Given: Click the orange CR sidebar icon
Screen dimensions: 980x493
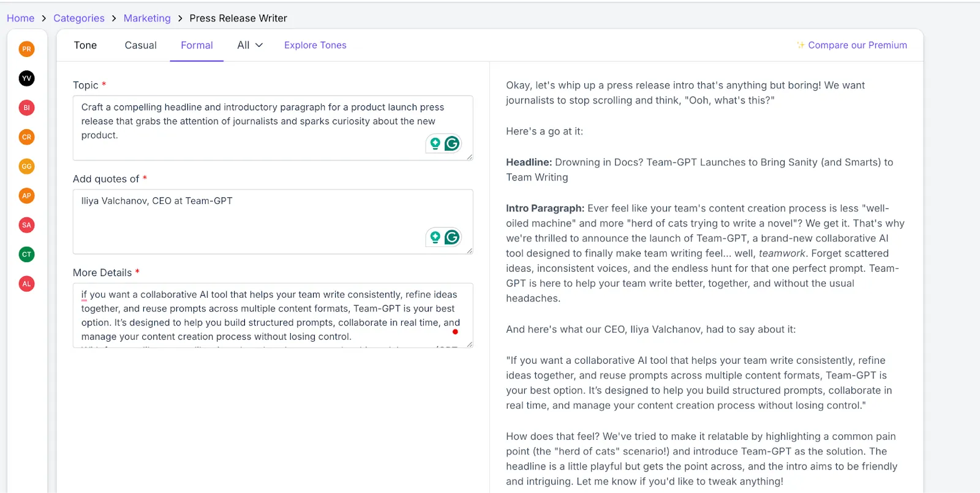Looking at the screenshot, I should point(26,137).
